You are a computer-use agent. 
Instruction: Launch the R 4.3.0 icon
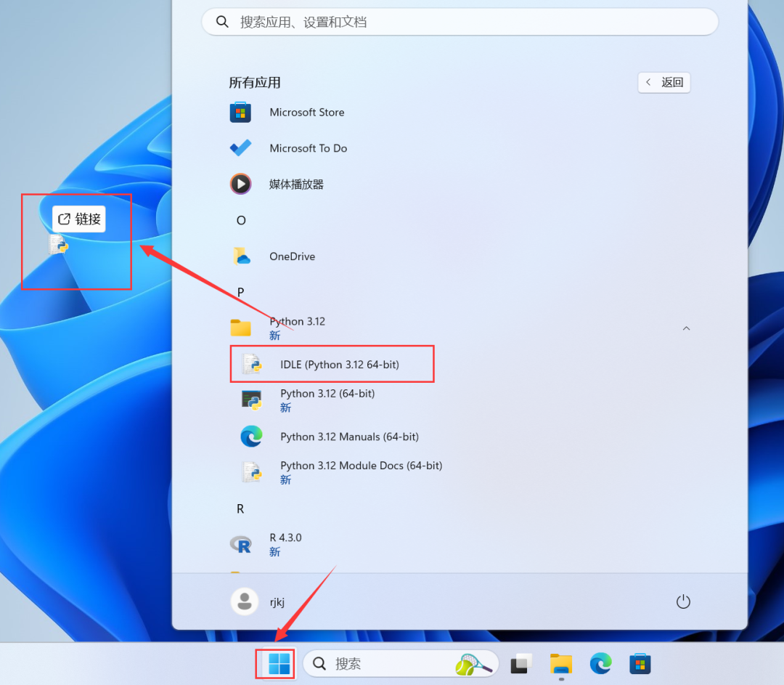pos(241,544)
